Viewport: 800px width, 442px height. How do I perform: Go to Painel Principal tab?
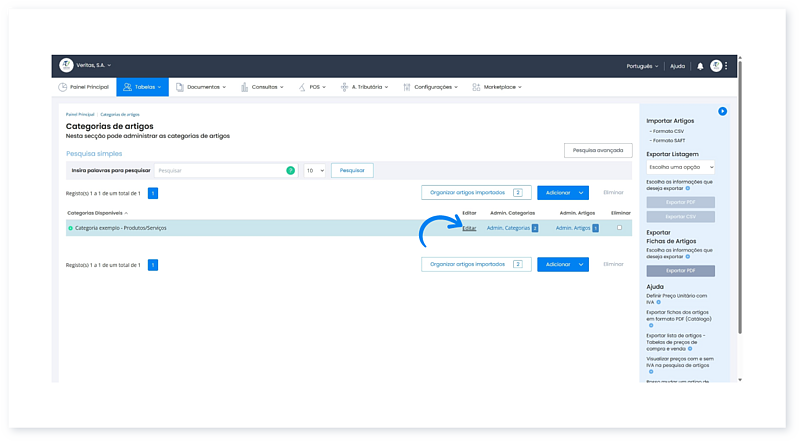tap(84, 87)
